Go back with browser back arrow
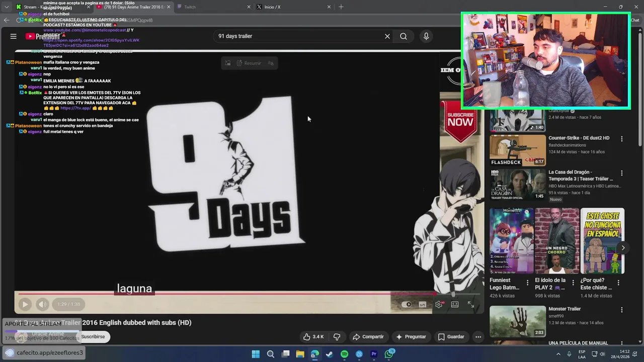644x362 pixels. tap(6, 20)
